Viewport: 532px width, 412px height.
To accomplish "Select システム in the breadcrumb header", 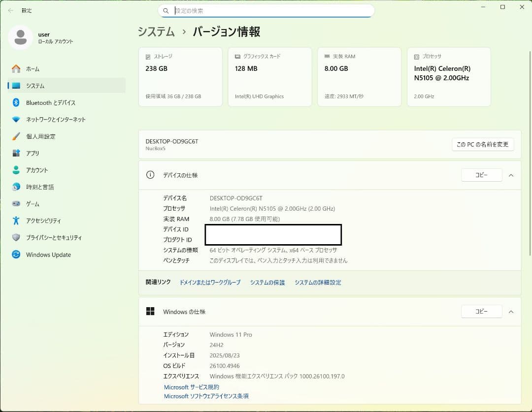I will (156, 32).
